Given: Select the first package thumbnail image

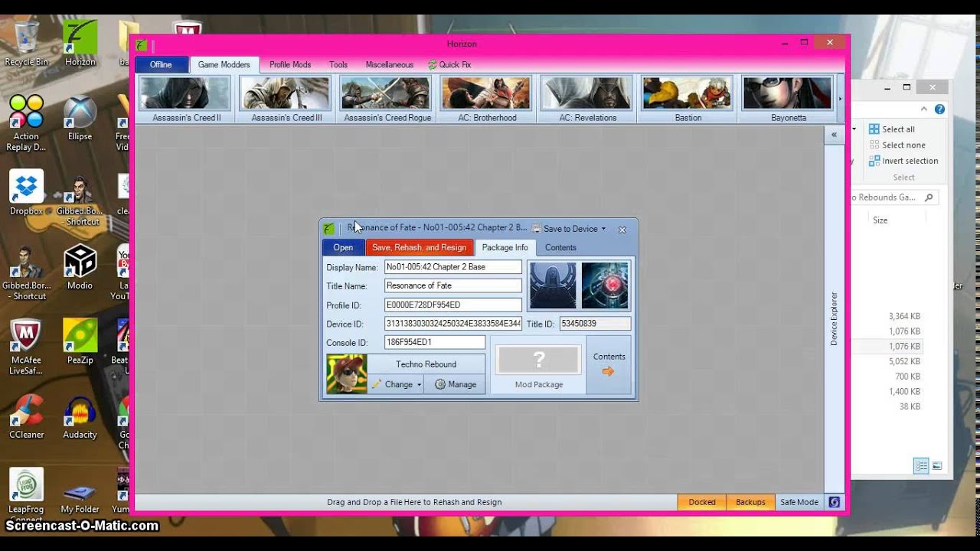Looking at the screenshot, I should click(553, 285).
